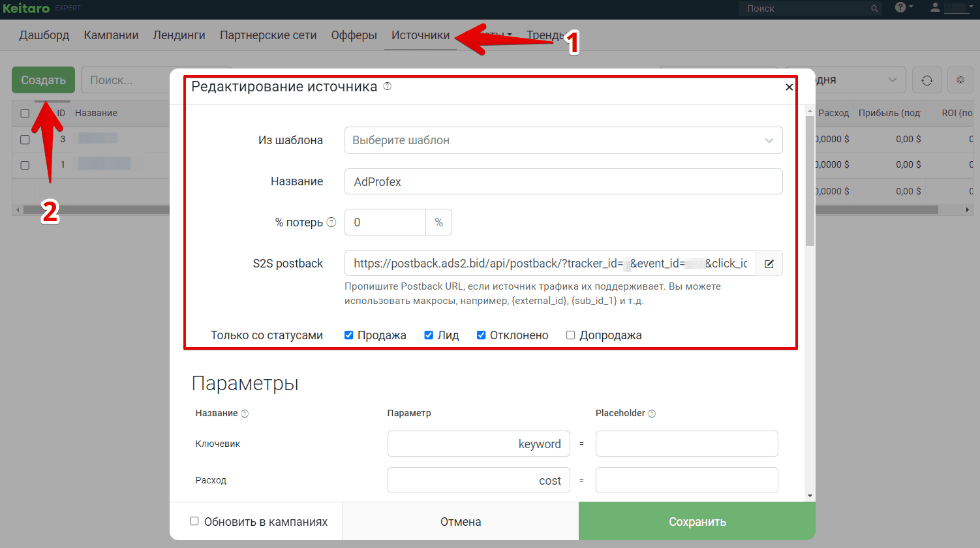Open the Лендинги tab
The image size is (980, 548).
pos(179,35)
